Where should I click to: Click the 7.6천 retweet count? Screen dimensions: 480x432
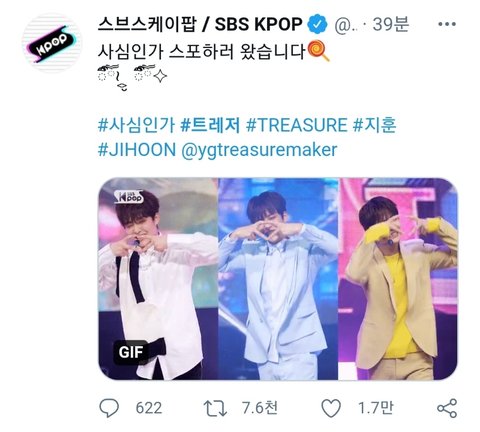point(260,408)
